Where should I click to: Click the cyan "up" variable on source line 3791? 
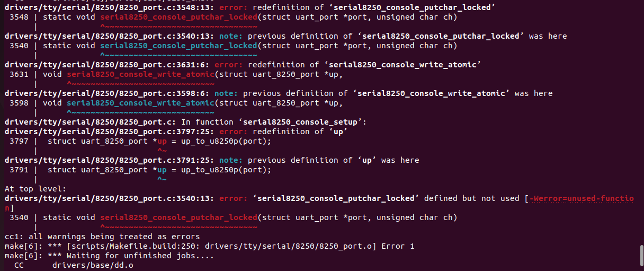click(x=162, y=170)
